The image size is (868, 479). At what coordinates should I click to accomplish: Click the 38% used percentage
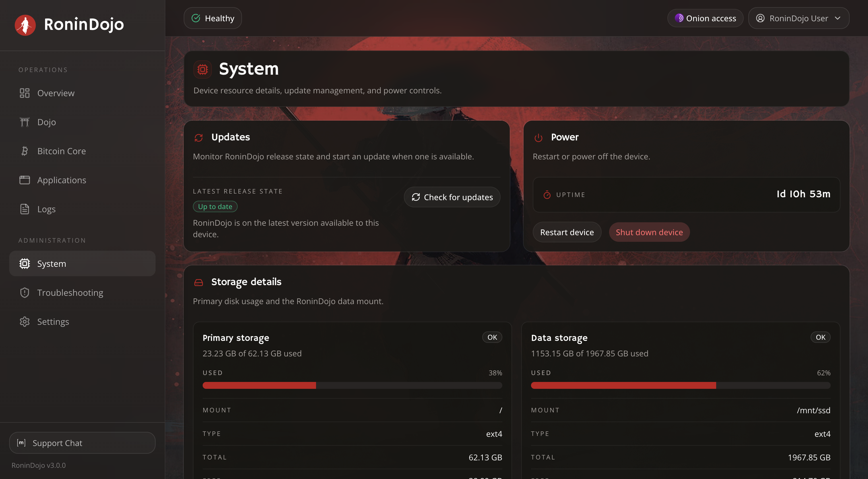(495, 373)
